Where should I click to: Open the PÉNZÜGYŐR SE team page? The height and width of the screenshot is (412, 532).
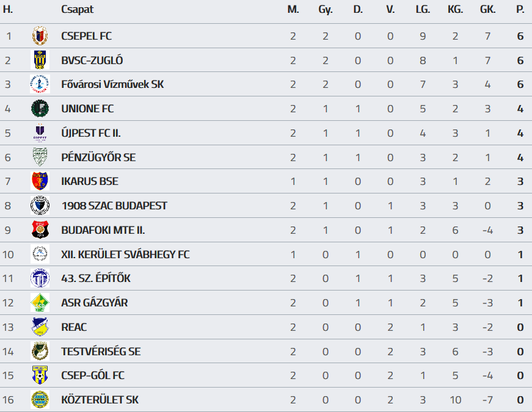pyautogui.click(x=98, y=157)
